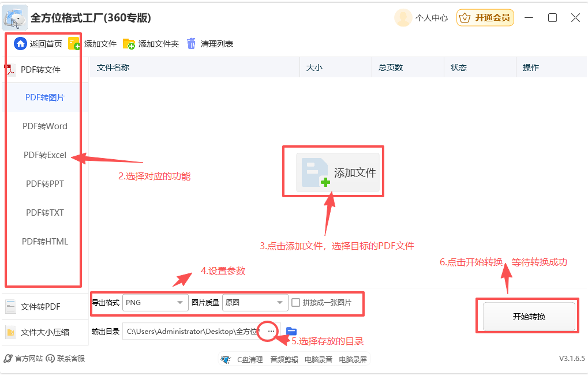Select PDF转Word in the sidebar

click(45, 126)
